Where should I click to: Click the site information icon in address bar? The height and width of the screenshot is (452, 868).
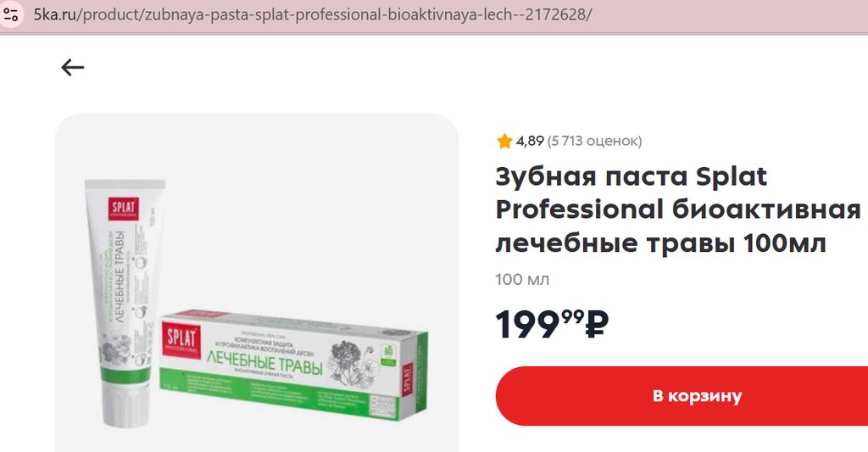tap(10, 14)
